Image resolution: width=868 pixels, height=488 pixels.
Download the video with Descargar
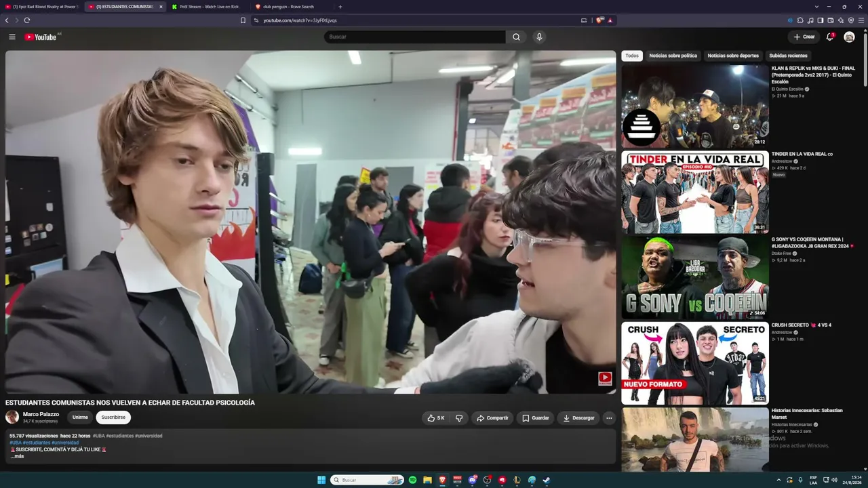click(578, 418)
